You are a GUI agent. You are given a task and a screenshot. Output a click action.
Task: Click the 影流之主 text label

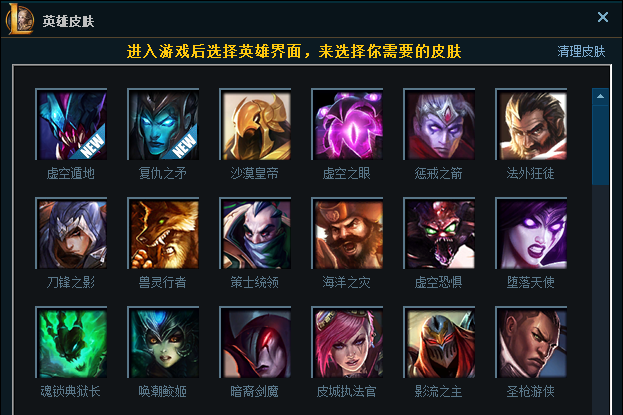coord(439,392)
